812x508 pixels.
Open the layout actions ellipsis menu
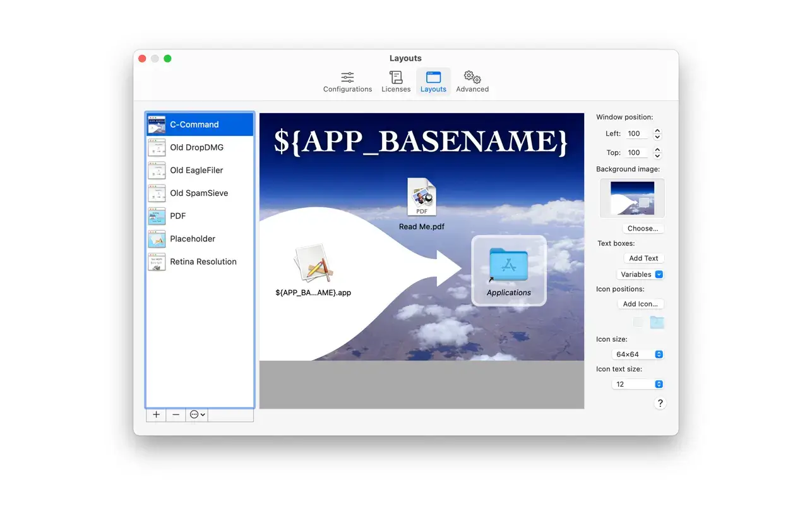click(x=197, y=414)
